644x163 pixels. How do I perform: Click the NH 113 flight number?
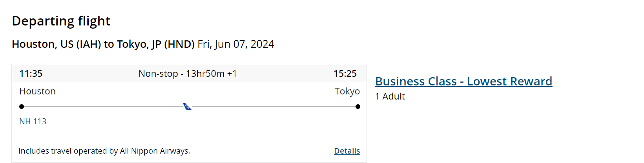(x=33, y=121)
